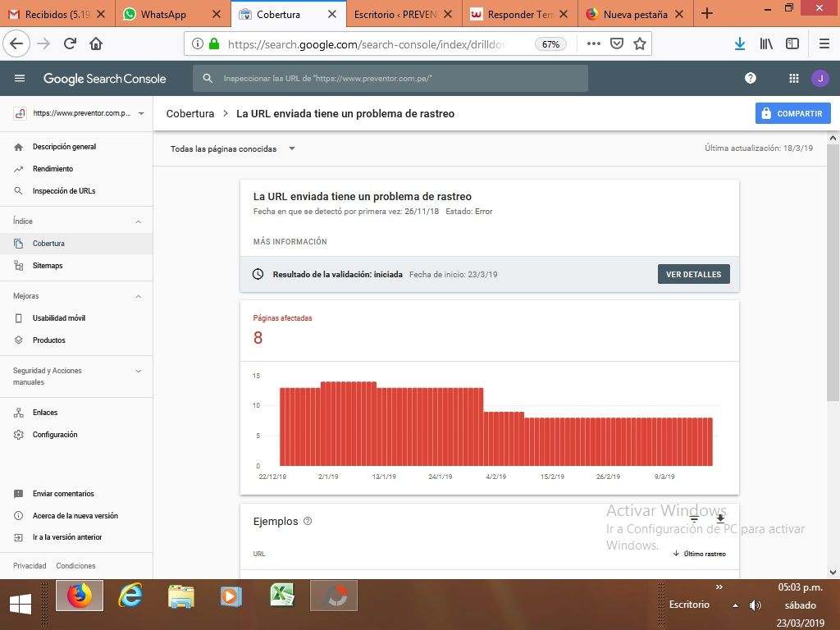Open Excel from the taskbar
The width and height of the screenshot is (840, 630).
point(282,596)
